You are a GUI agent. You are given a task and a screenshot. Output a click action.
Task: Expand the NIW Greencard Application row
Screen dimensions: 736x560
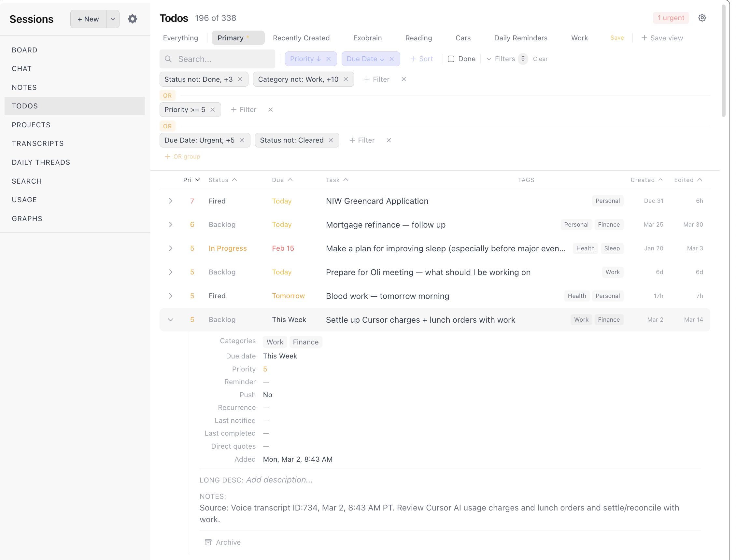pyautogui.click(x=171, y=201)
